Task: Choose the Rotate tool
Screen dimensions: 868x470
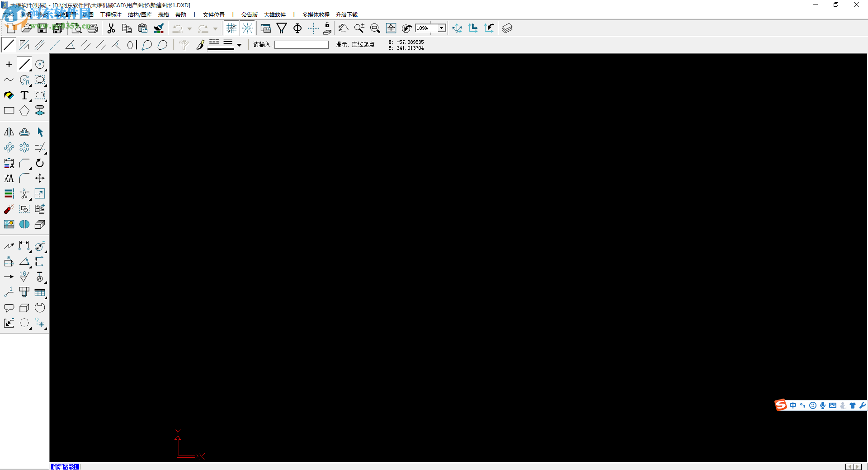Action: tap(40, 163)
